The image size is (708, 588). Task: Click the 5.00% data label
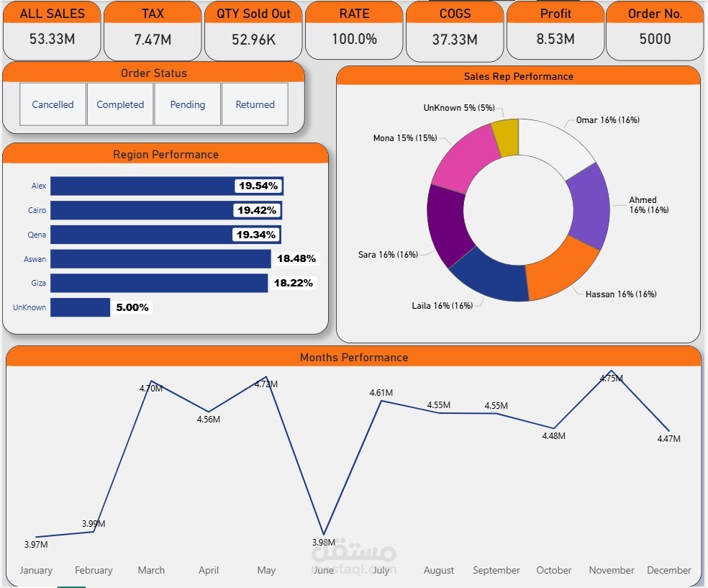pyautogui.click(x=132, y=307)
